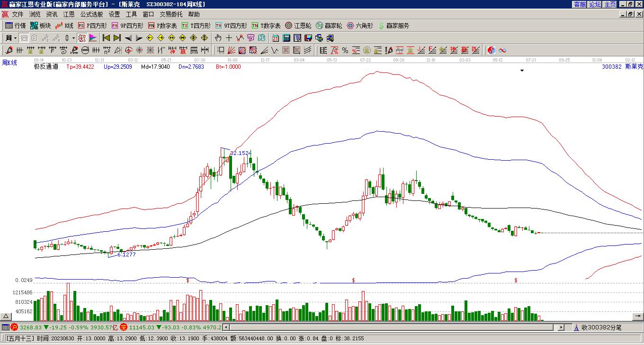Select the Gann fan lines tool
This screenshot has width=644, height=345.
pyautogui.click(x=231, y=50)
